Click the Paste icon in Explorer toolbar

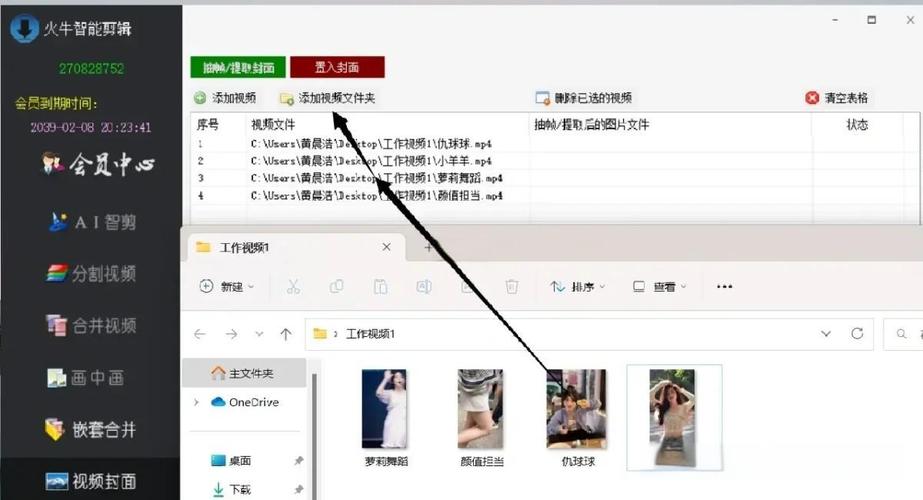pyautogui.click(x=380, y=287)
